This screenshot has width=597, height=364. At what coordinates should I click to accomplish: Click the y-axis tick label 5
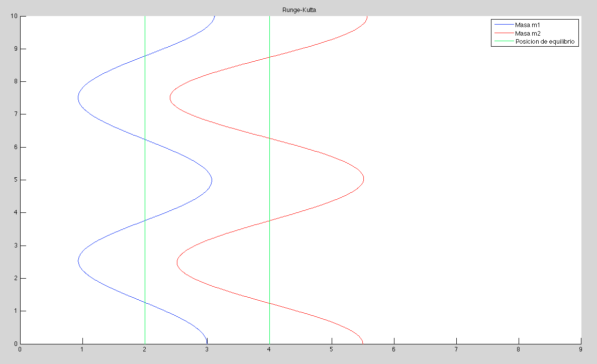(15, 180)
